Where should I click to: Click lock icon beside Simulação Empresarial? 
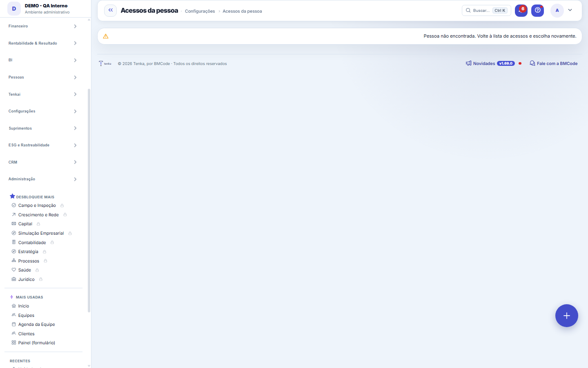point(70,233)
